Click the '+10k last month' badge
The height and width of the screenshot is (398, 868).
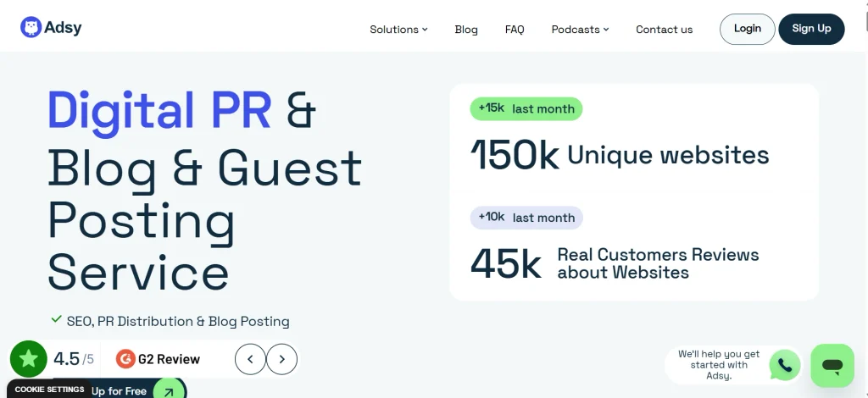pyautogui.click(x=526, y=218)
